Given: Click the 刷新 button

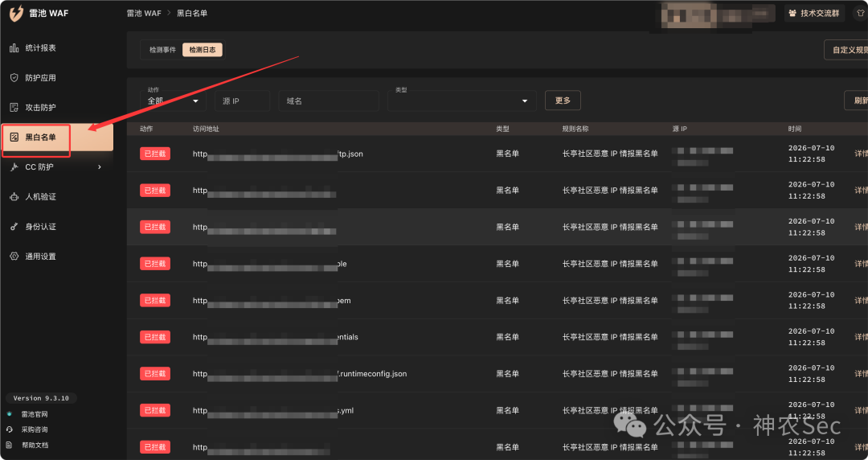Looking at the screenshot, I should pos(857,101).
